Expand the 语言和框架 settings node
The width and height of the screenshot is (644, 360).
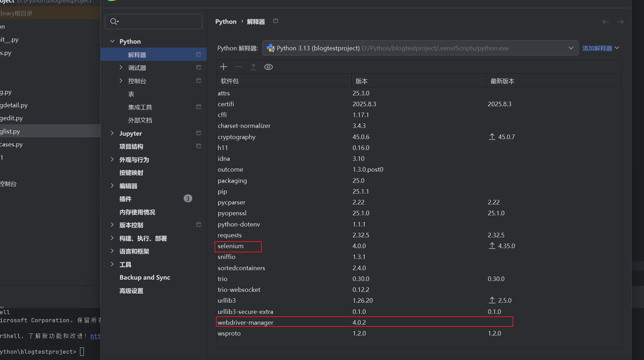112,251
